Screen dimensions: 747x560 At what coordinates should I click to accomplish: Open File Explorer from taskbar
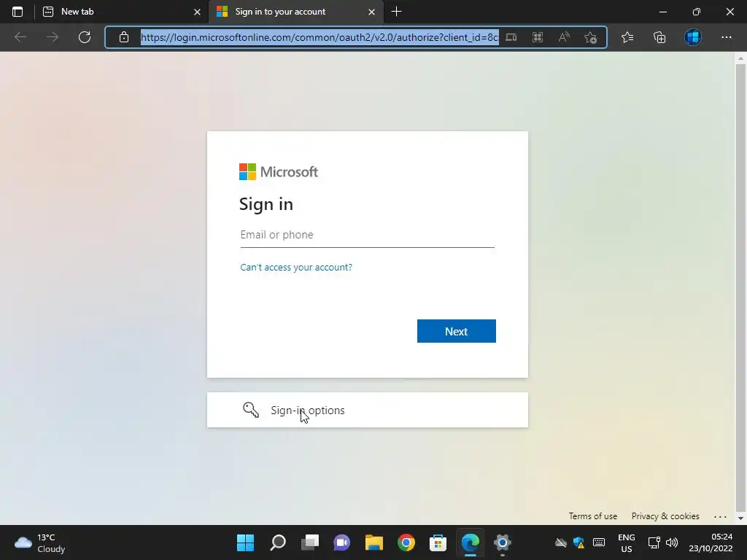click(374, 542)
